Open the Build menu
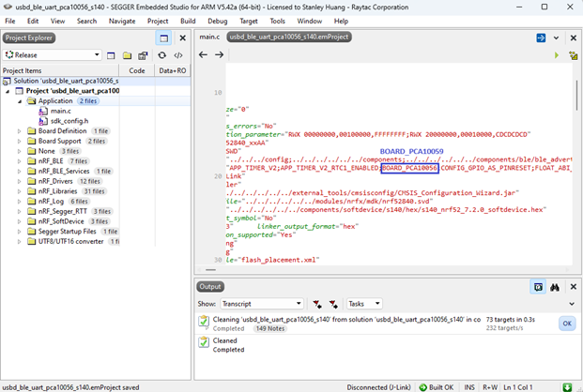The width and height of the screenshot is (583, 392). 188,21
